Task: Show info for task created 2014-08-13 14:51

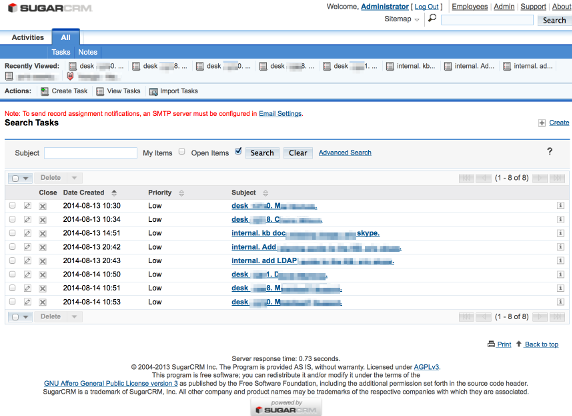Action: [x=560, y=233]
